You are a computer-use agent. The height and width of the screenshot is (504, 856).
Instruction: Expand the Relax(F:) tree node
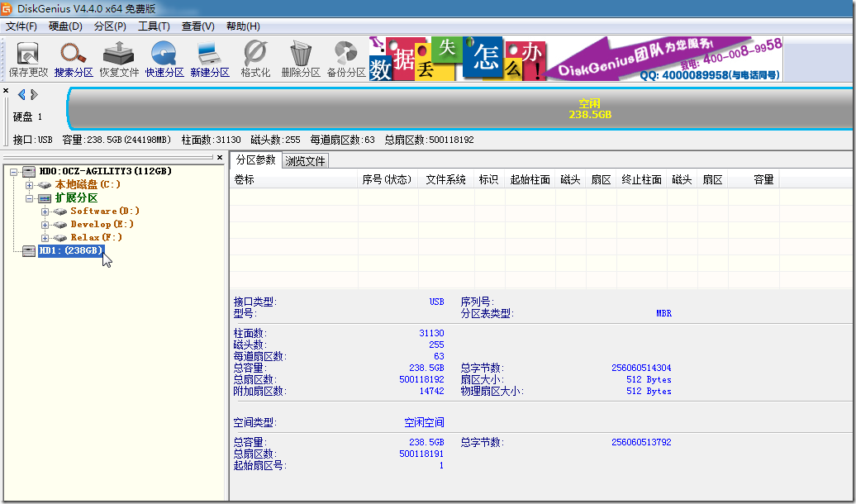point(45,238)
